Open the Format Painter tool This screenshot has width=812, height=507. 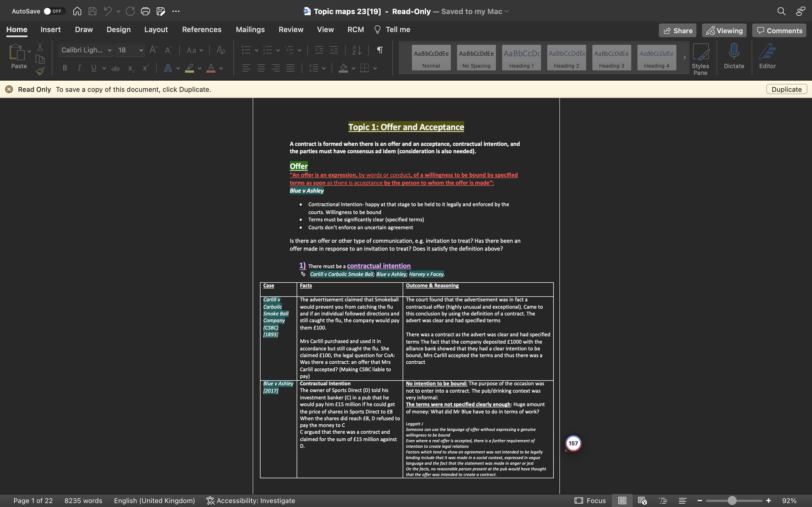click(40, 71)
